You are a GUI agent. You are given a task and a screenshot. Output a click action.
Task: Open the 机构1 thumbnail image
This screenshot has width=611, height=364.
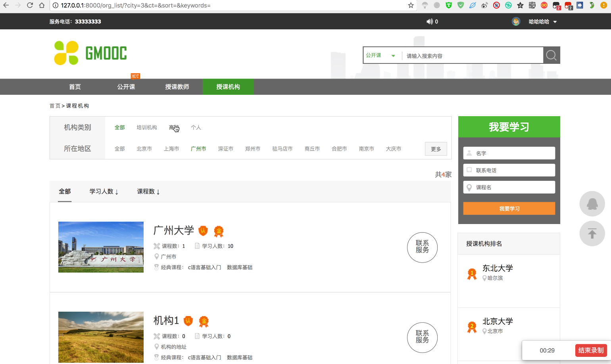click(x=101, y=337)
